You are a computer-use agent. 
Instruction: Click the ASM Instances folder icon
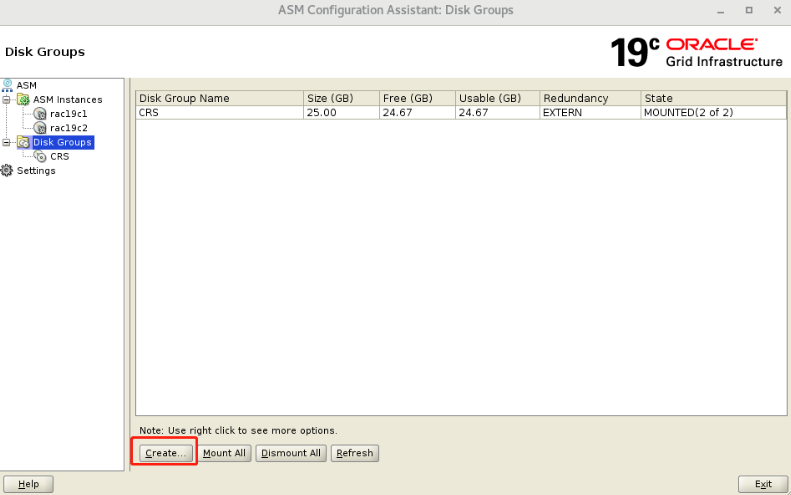(x=23, y=99)
